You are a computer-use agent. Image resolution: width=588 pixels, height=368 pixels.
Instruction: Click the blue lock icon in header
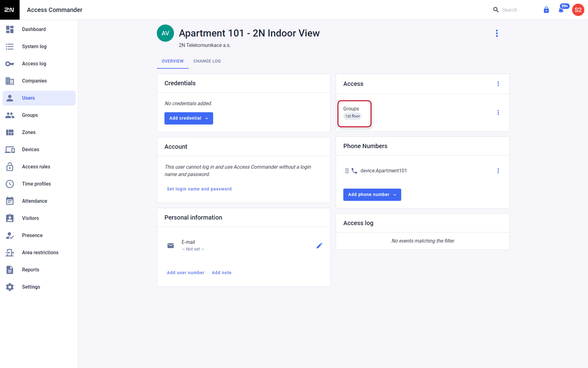click(x=546, y=10)
